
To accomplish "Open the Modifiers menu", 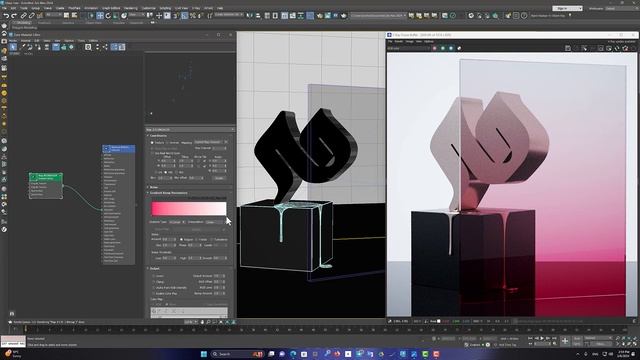I will 74,8.
